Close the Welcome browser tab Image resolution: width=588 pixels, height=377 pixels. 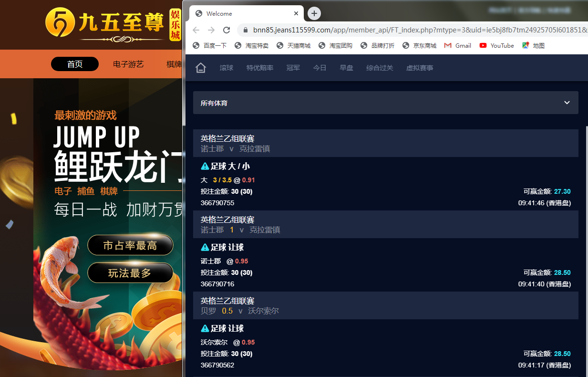[296, 13]
